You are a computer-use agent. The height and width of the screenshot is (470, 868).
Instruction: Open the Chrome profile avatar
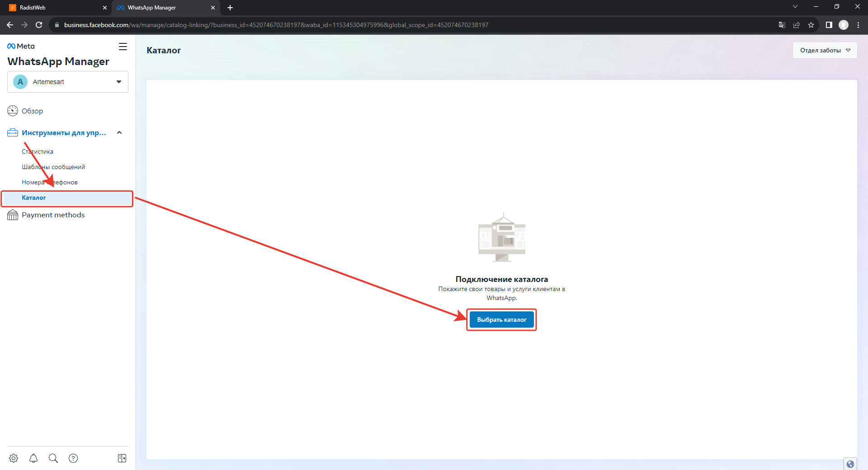pos(844,25)
